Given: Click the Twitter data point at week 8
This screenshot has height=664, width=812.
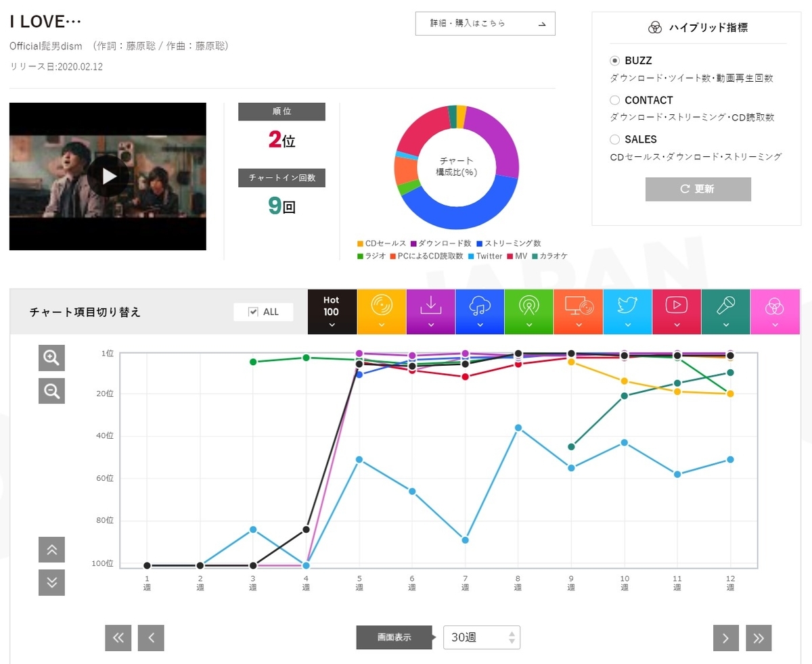Looking at the screenshot, I should tap(518, 427).
